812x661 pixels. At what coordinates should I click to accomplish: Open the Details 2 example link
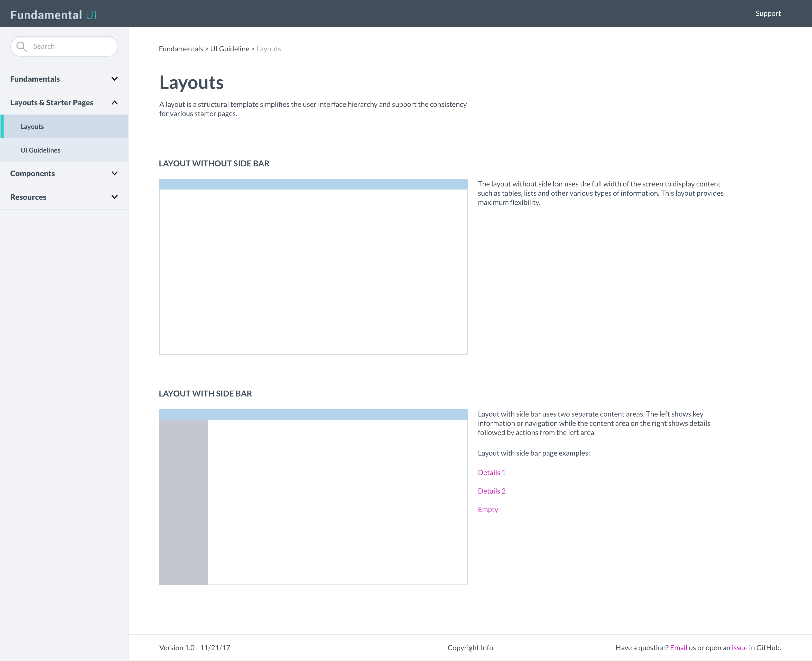coord(492,491)
